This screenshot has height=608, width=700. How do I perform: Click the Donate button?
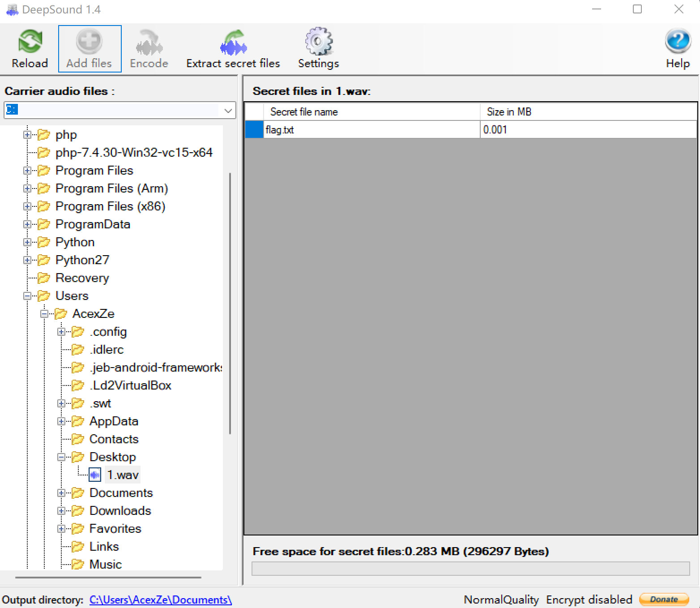(664, 599)
